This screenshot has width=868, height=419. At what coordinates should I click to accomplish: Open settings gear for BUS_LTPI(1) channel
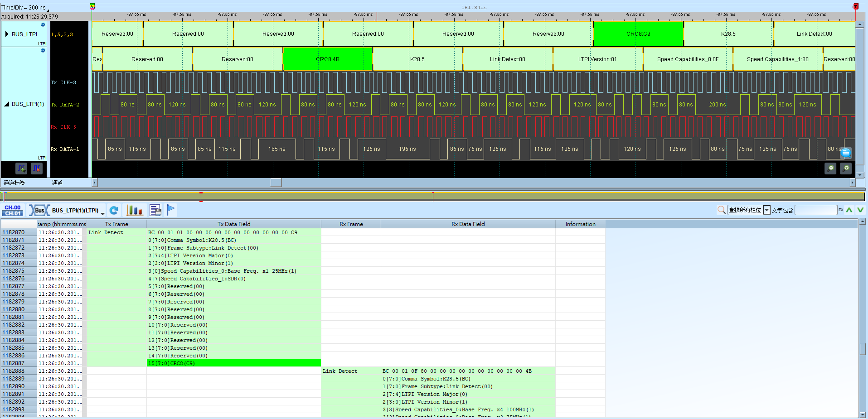(43, 51)
